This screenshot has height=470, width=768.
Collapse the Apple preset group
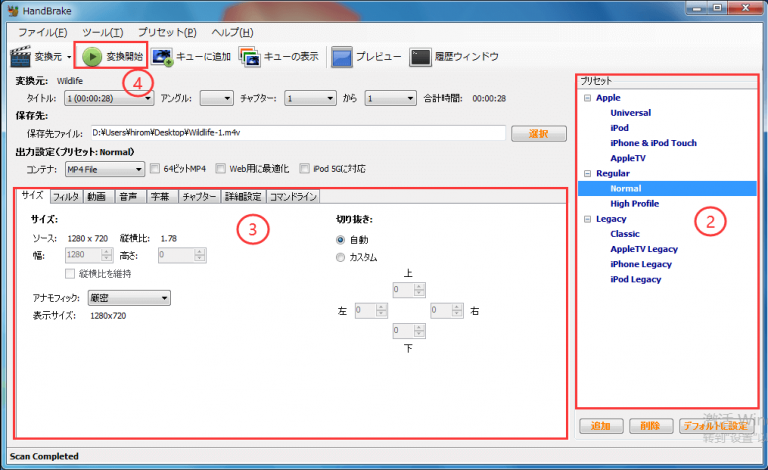587,98
